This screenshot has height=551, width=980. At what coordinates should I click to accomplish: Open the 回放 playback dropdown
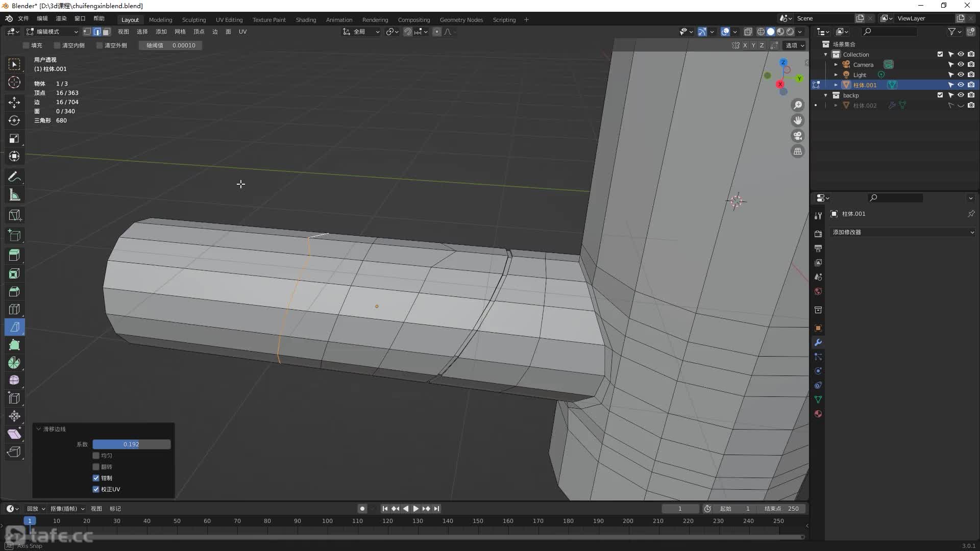pyautogui.click(x=36, y=509)
